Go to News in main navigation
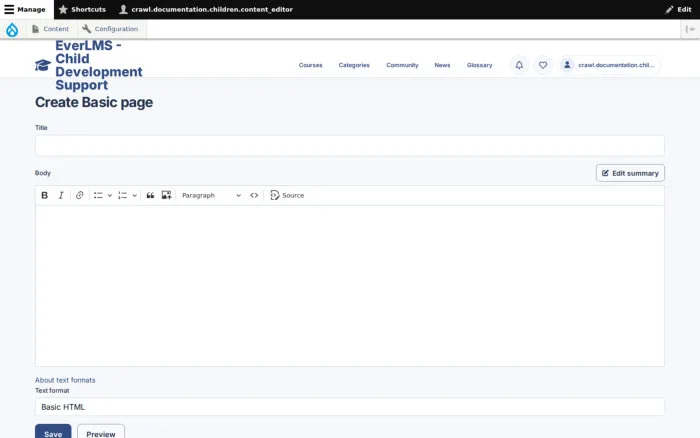The image size is (700, 438). click(442, 65)
